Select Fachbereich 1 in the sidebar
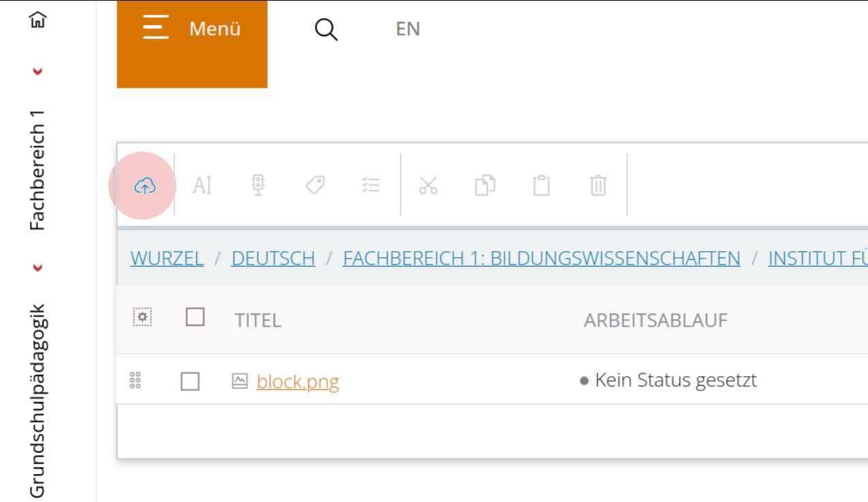The image size is (868, 502). (38, 169)
